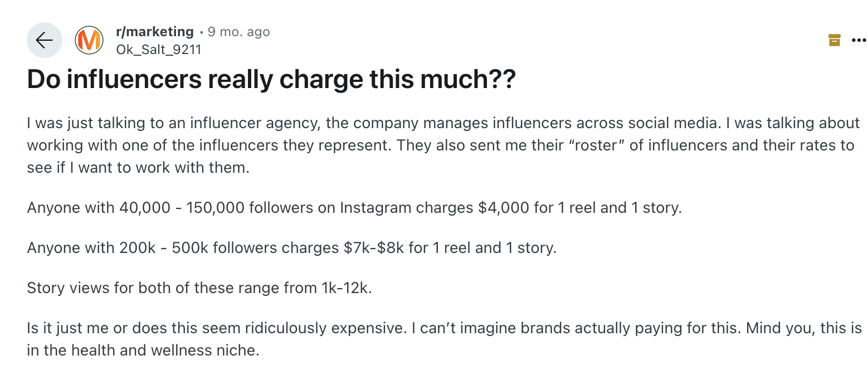Click the "Story views" sentence
This screenshot has height=370, width=868.
point(199,288)
